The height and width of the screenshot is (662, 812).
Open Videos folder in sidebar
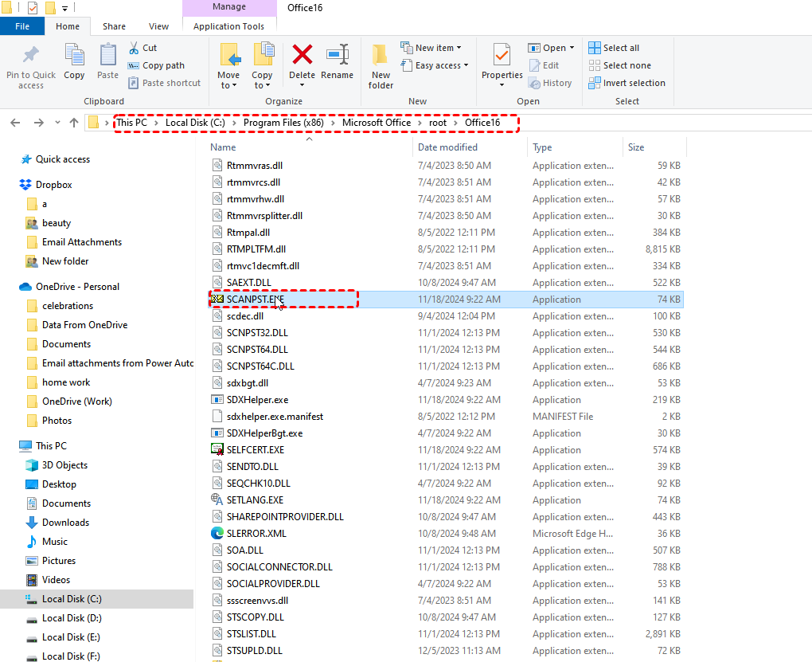(56, 580)
